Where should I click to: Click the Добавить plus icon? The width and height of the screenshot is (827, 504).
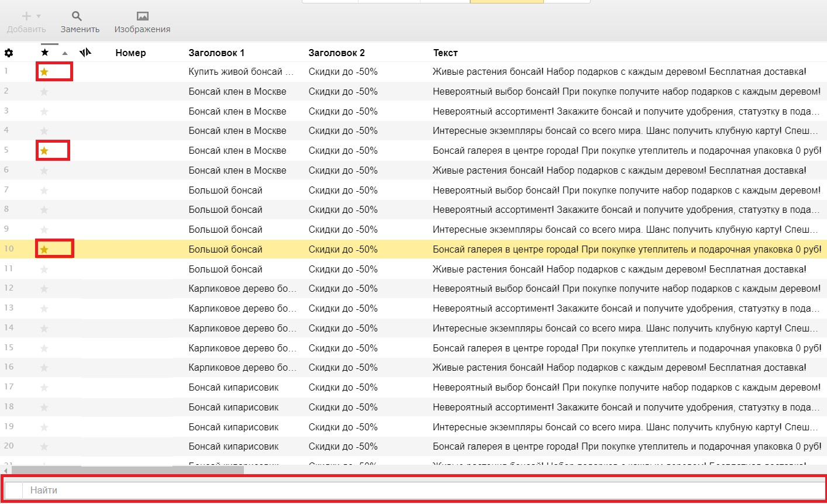click(26, 16)
